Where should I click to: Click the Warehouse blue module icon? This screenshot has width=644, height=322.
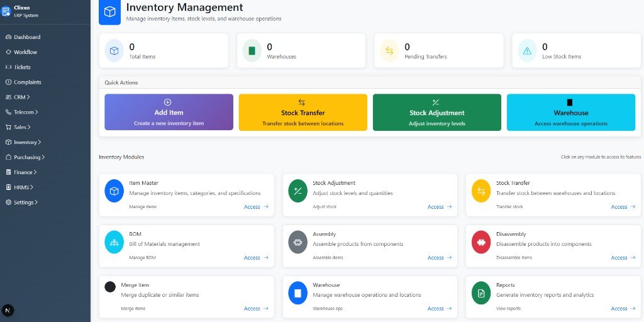(297, 293)
